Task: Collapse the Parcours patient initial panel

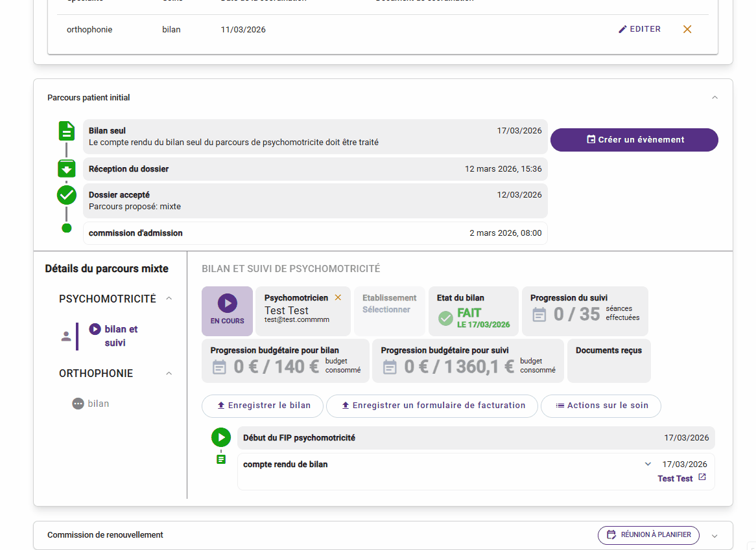Action: 715,98
